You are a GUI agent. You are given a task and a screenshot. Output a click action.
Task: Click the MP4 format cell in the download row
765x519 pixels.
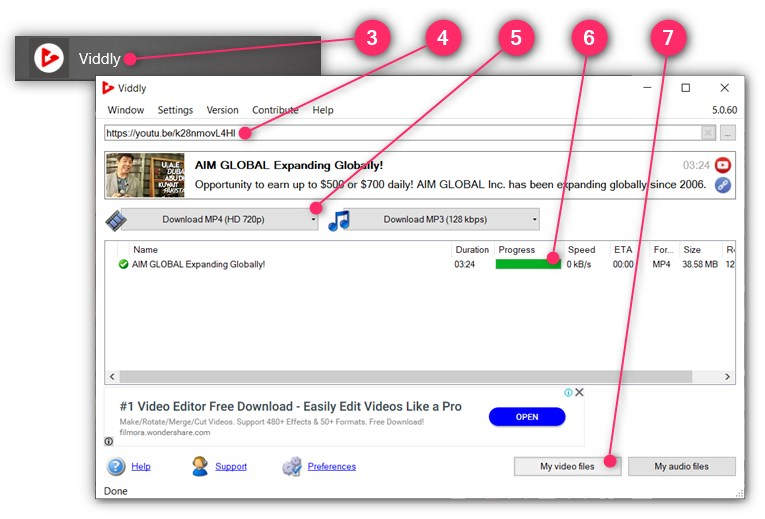[661, 264]
